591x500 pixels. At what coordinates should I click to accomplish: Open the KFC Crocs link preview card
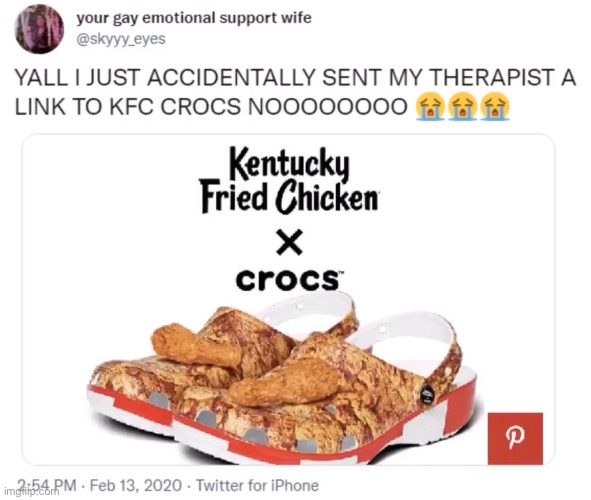pyautogui.click(x=288, y=299)
